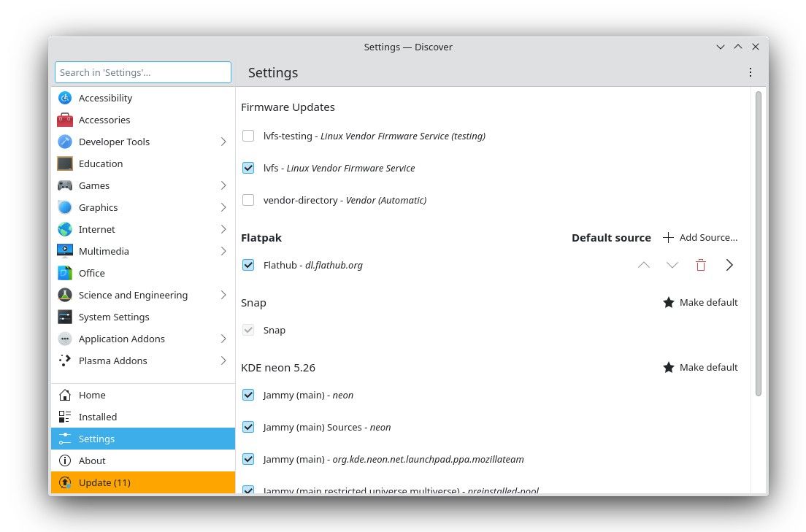Uncheck the mozillateam ppa source
The image size is (806, 532).
(248, 459)
